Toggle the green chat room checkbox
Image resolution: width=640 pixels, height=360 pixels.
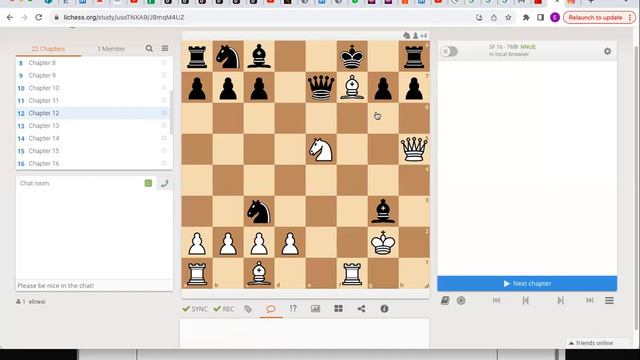[148, 183]
